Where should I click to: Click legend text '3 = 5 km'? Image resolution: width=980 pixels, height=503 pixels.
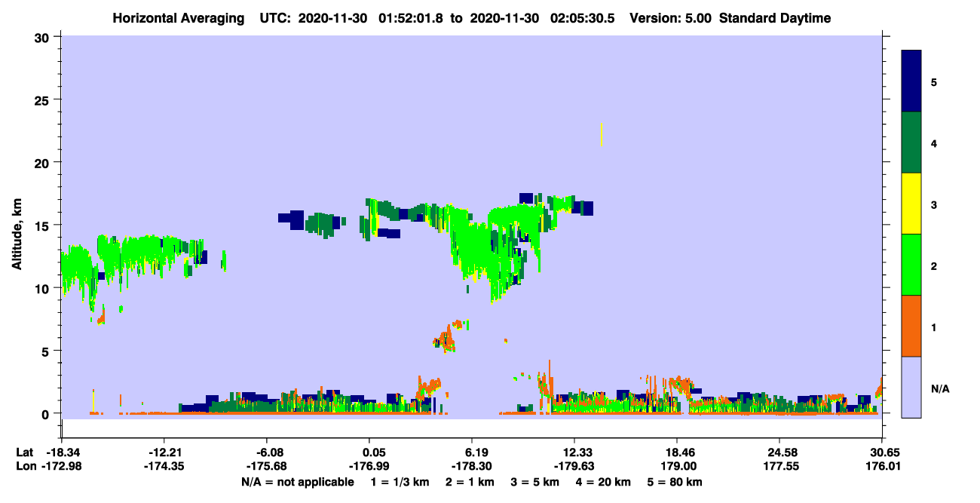pyautogui.click(x=536, y=482)
